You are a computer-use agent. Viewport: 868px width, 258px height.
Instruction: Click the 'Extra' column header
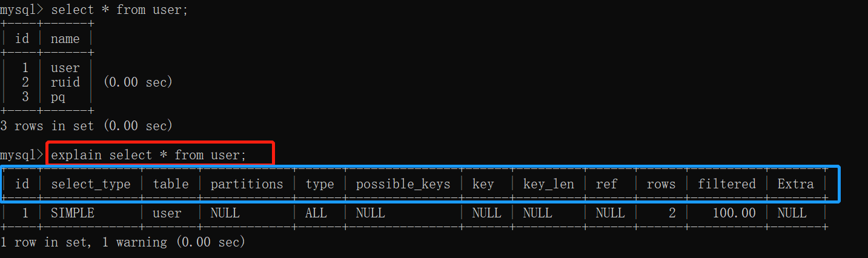click(796, 184)
